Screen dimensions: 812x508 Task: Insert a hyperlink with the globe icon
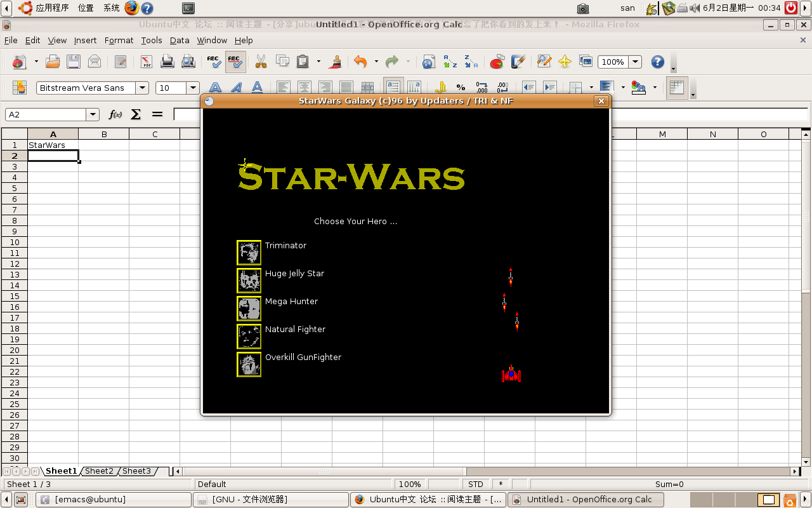[x=429, y=62]
